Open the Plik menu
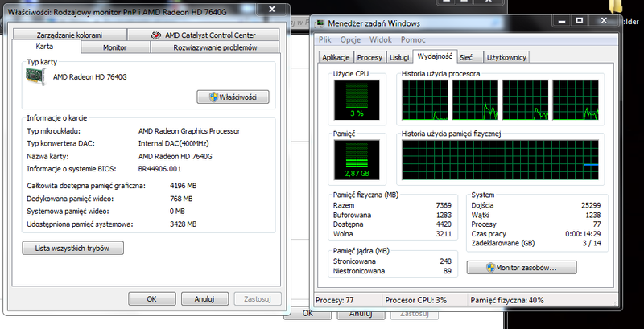 click(x=325, y=39)
